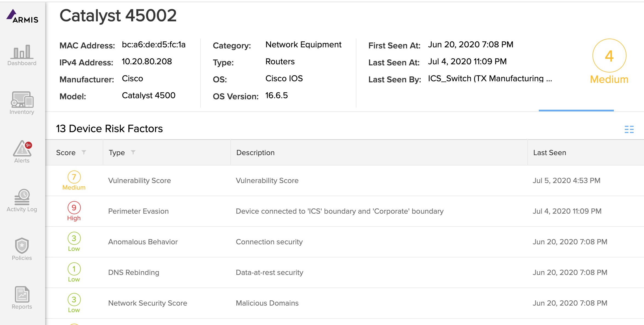644x325 pixels.
Task: Click Last Seen At date Jul 4, 2020
Action: point(467,62)
